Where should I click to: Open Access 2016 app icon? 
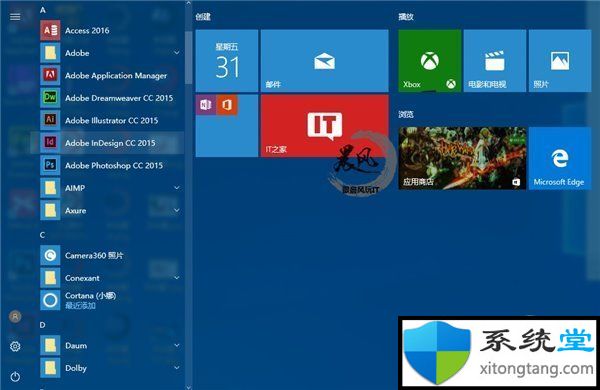[50, 30]
